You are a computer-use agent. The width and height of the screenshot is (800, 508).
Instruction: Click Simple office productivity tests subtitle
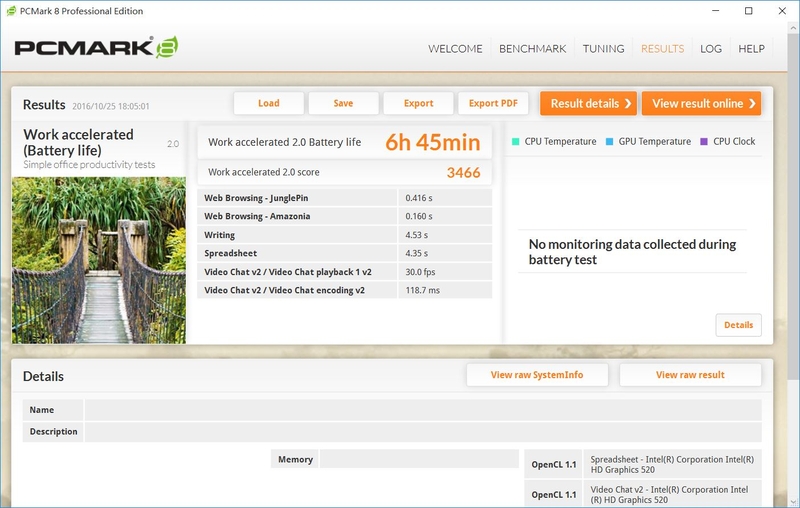click(x=89, y=165)
